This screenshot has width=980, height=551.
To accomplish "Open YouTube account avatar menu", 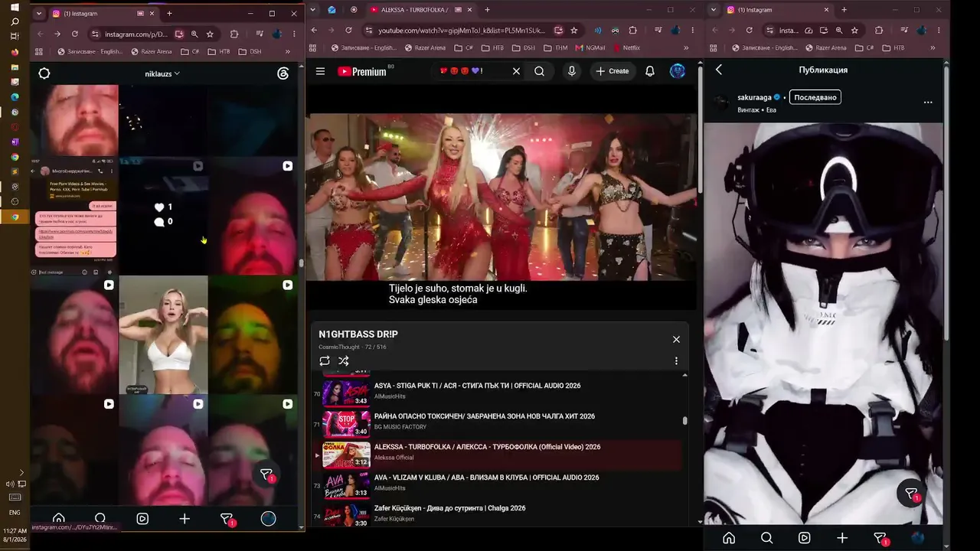I will point(678,71).
